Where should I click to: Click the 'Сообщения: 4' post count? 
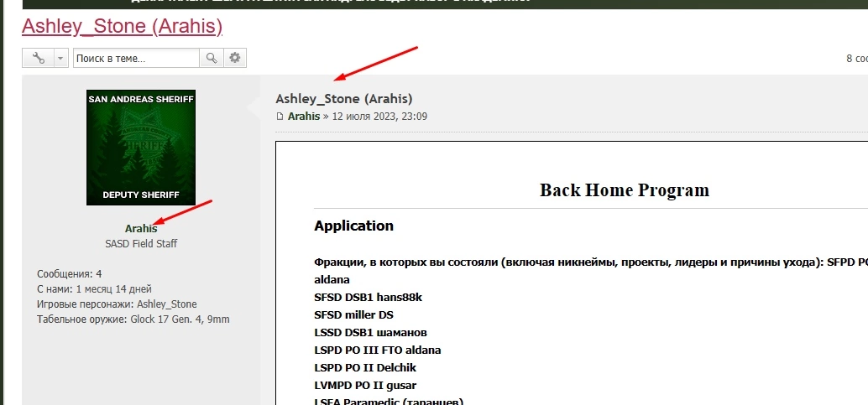click(x=70, y=274)
